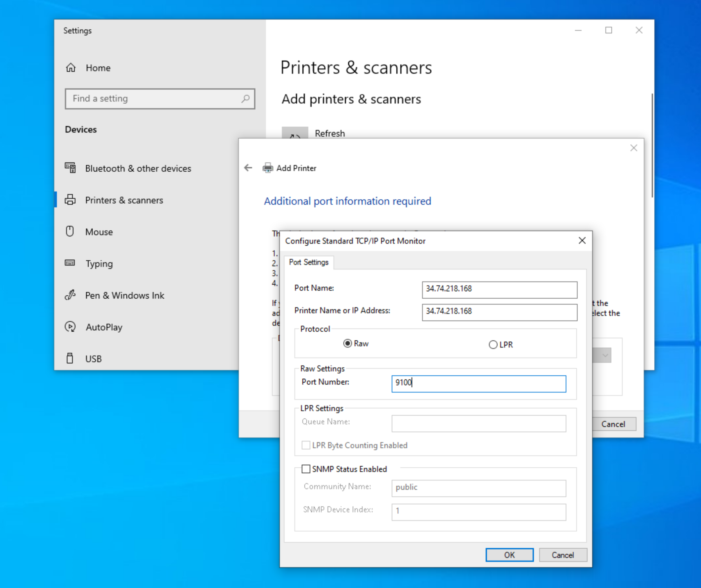Go back with the Add Printer arrow
The height and width of the screenshot is (588, 701).
pyautogui.click(x=248, y=168)
